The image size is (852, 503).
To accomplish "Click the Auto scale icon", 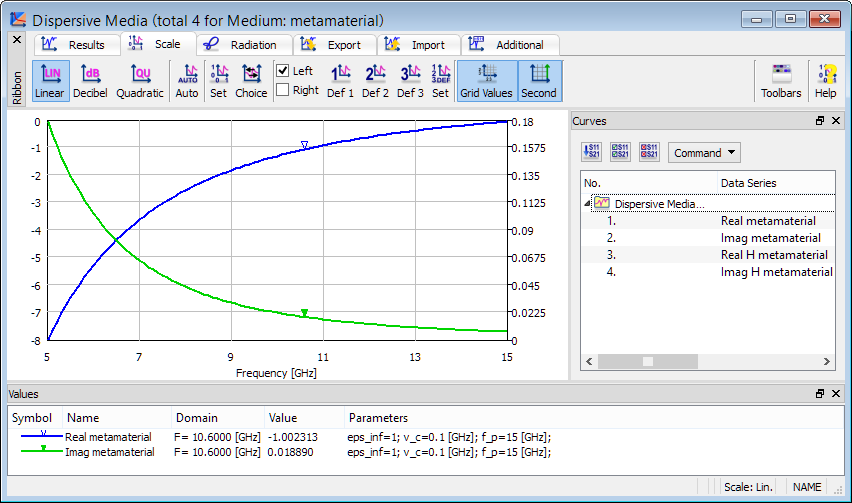I will tap(187, 81).
